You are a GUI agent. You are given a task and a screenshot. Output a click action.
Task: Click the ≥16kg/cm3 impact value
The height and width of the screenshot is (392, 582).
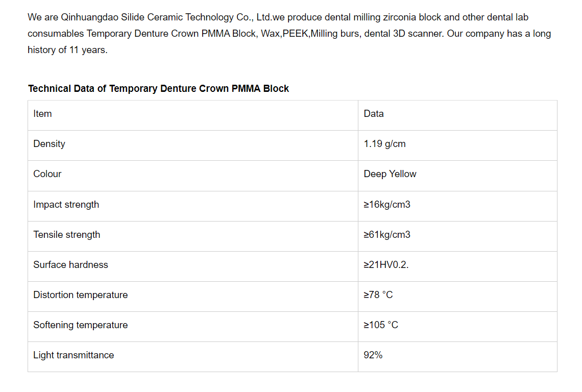(x=387, y=205)
